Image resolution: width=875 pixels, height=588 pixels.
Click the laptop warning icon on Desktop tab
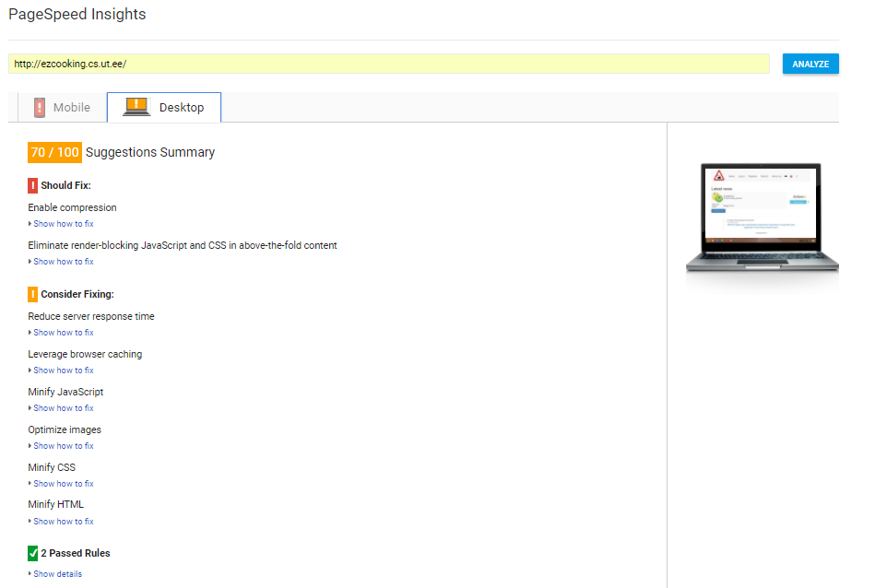[x=136, y=107]
